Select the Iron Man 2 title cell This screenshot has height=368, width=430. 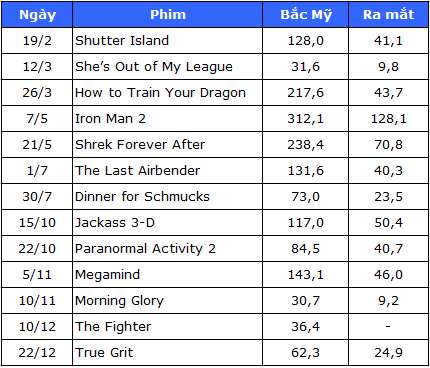(168, 119)
